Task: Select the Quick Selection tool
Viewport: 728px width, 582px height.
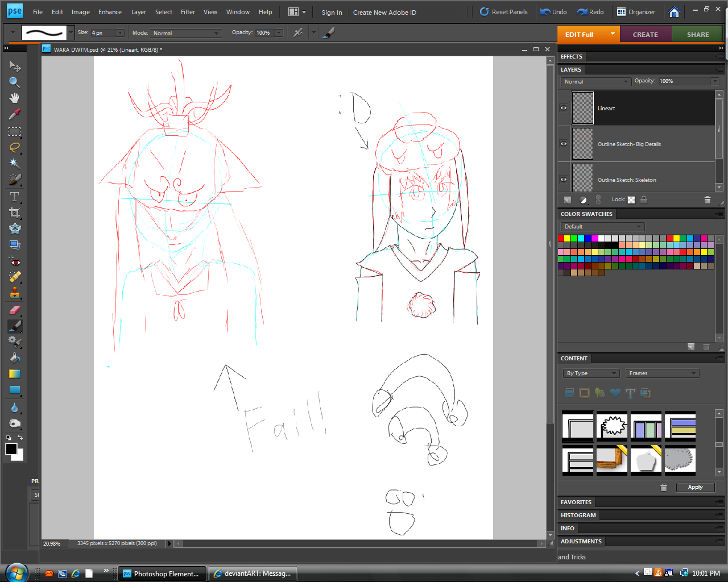Action: (x=15, y=180)
